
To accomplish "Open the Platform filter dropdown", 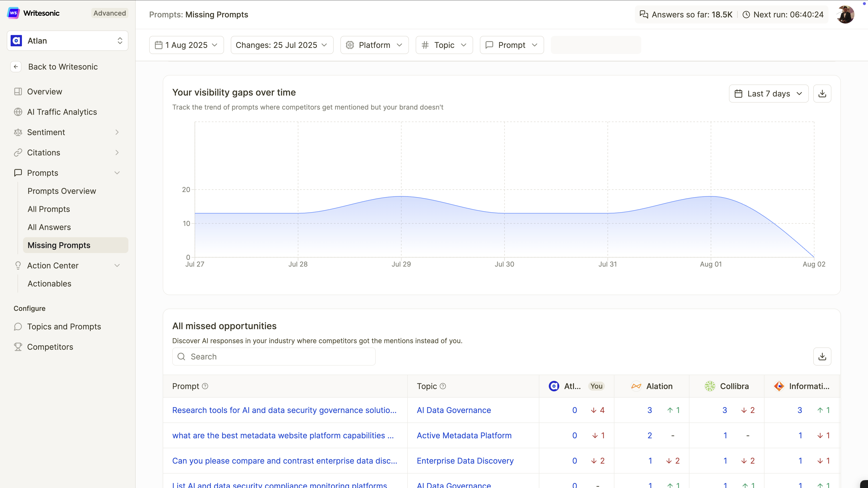I will click(374, 45).
